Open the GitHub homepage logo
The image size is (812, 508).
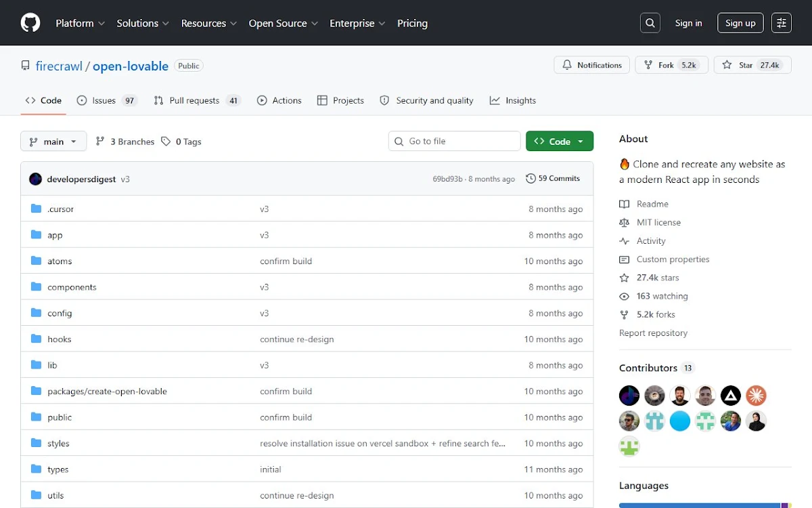coord(30,23)
